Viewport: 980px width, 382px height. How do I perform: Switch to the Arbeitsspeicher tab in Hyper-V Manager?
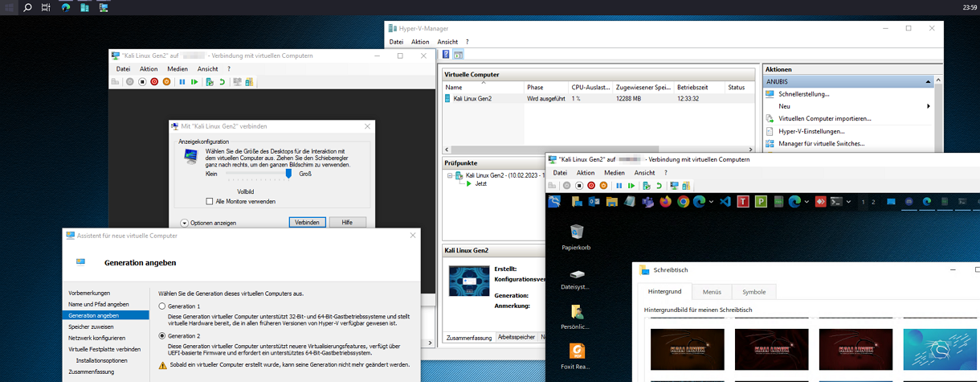517,337
